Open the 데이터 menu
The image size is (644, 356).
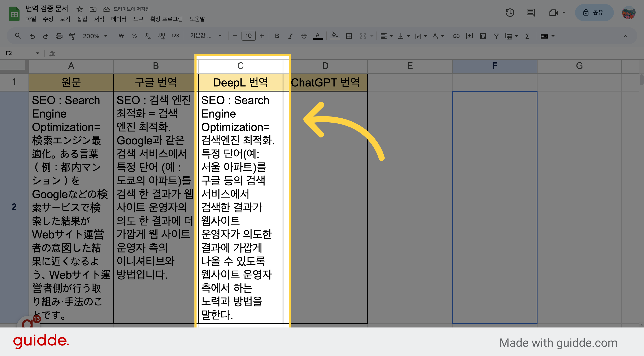point(119,19)
